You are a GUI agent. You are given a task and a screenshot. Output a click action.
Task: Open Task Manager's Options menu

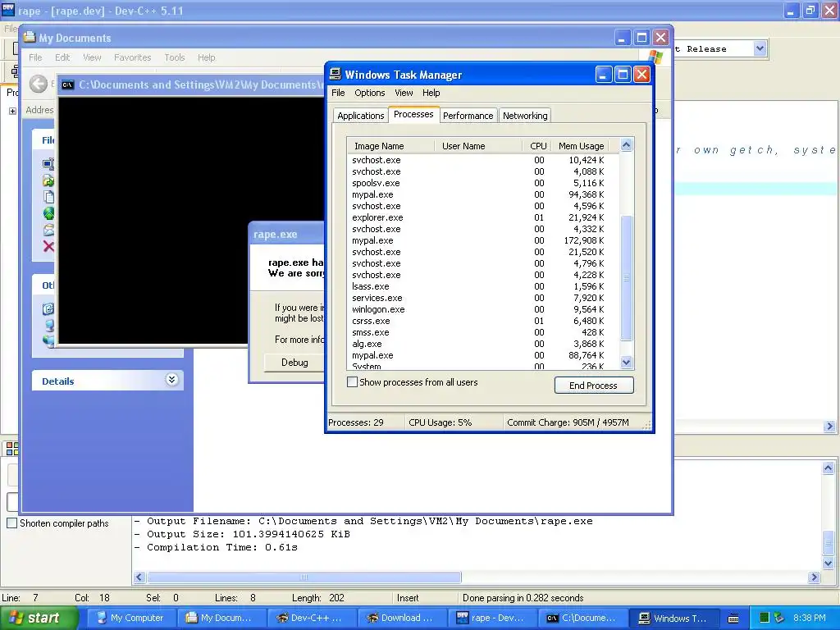pos(370,93)
